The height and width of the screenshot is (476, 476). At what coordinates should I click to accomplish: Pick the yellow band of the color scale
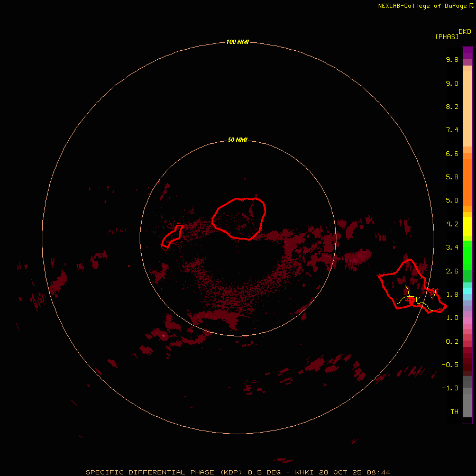(467, 226)
